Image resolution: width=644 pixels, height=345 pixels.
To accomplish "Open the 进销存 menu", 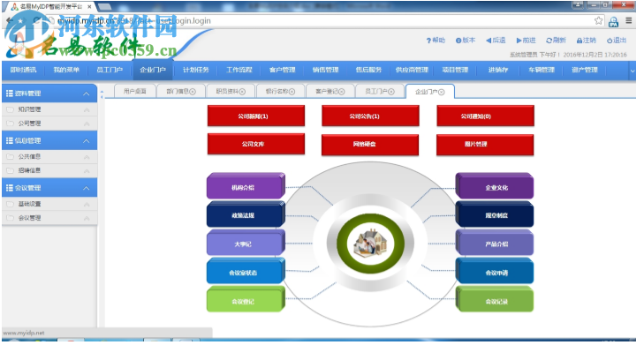I will [x=498, y=71].
